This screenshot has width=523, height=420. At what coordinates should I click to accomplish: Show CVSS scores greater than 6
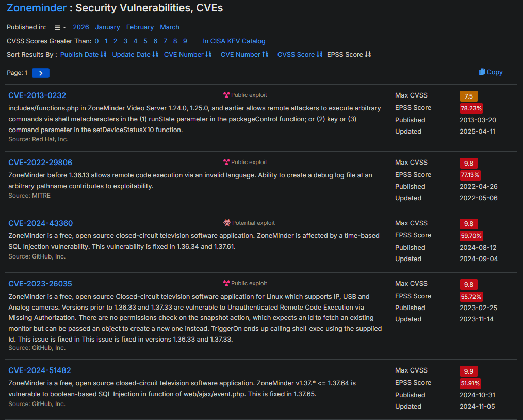[155, 41]
